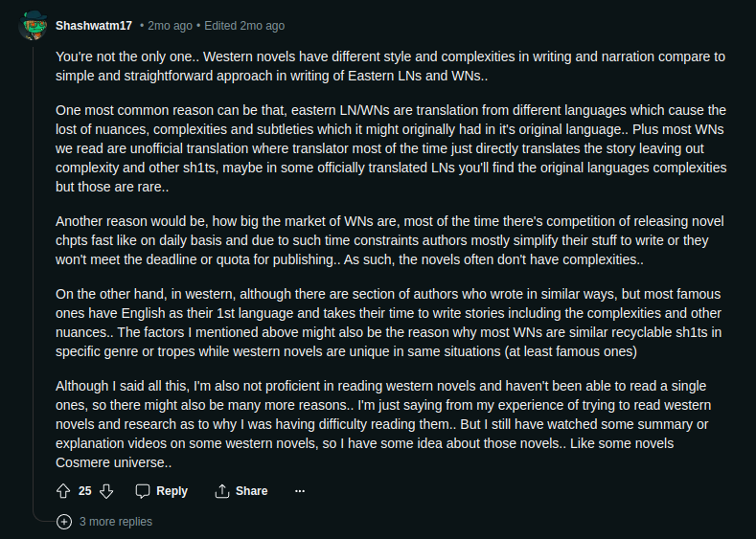The height and width of the screenshot is (539, 756).
Task: Click the Share button text label
Action: pyautogui.click(x=251, y=491)
